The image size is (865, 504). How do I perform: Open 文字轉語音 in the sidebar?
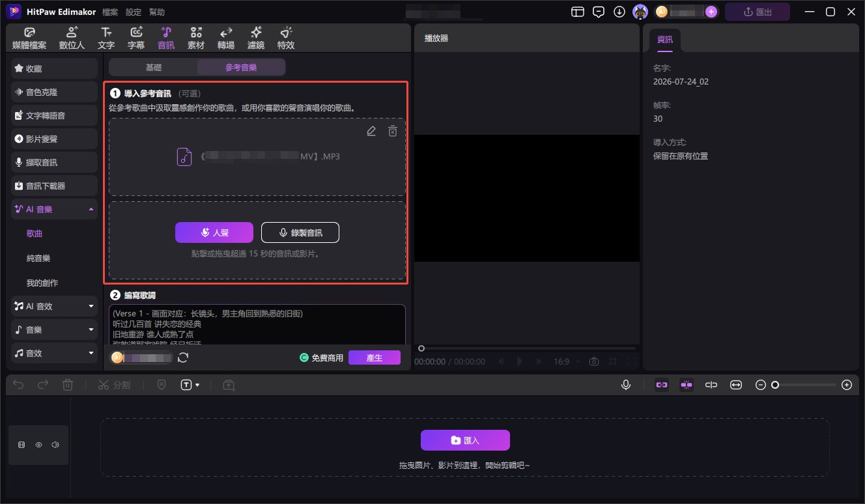point(55,115)
